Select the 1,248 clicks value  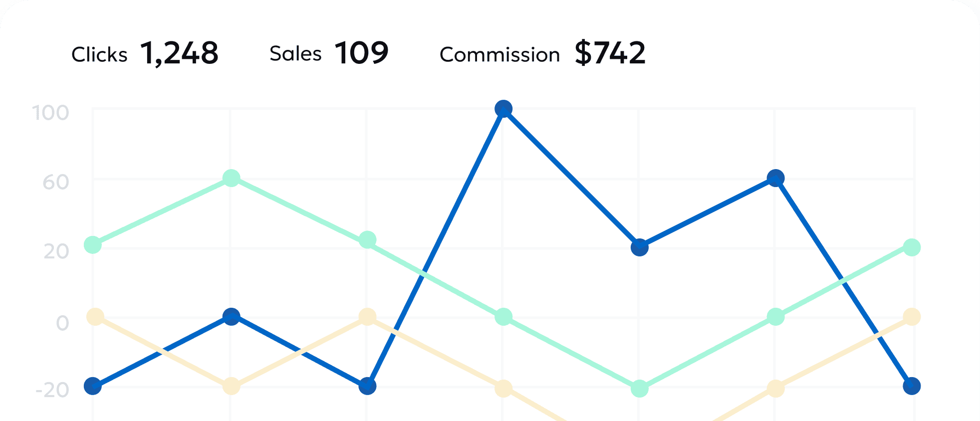point(179,53)
